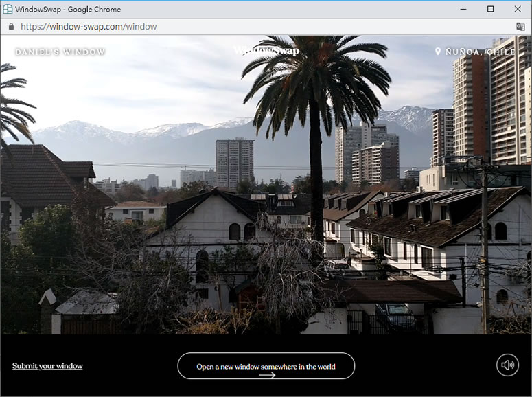This screenshot has height=397, width=532.
Task: Follow the Submit your window link
Action: [x=47, y=366]
